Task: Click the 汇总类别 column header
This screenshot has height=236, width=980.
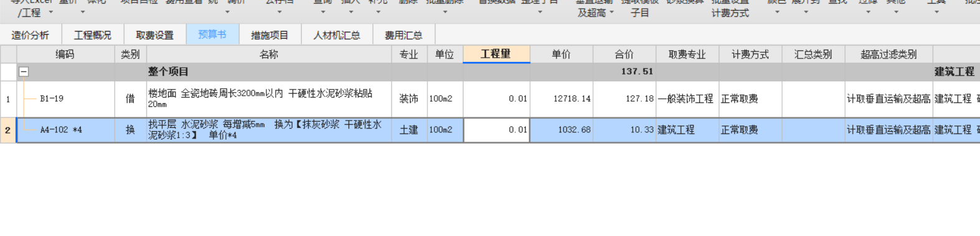Action: tap(813, 55)
